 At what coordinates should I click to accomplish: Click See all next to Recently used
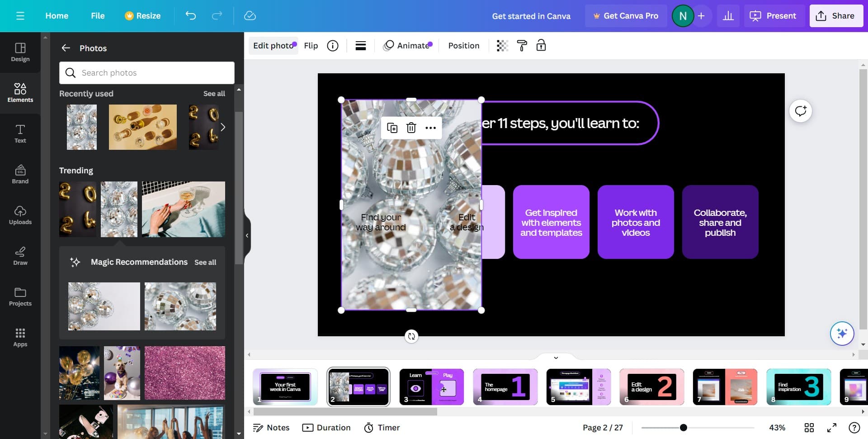[x=214, y=94]
